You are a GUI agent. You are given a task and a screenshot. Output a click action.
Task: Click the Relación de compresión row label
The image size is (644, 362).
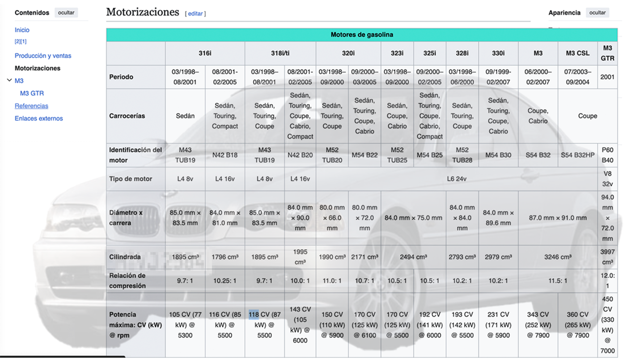click(136, 281)
